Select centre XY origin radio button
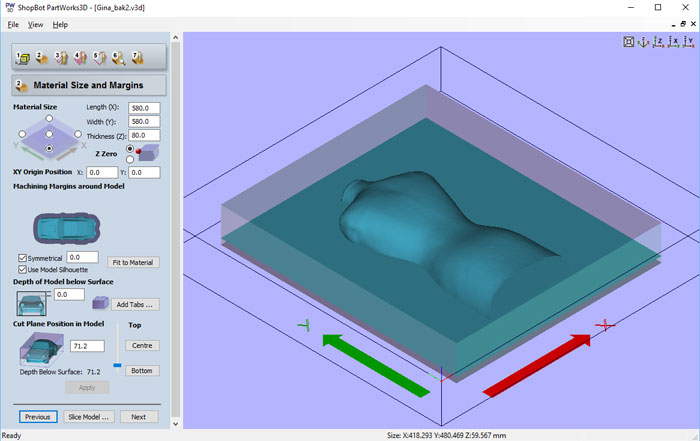 click(49, 134)
